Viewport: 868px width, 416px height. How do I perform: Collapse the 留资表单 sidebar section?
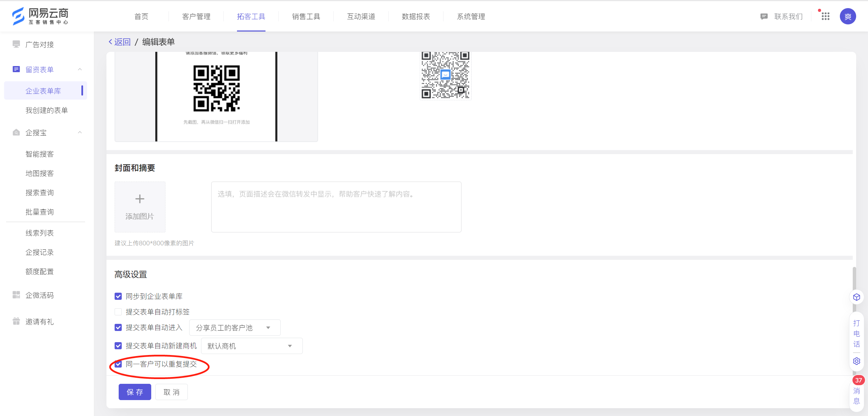80,69
